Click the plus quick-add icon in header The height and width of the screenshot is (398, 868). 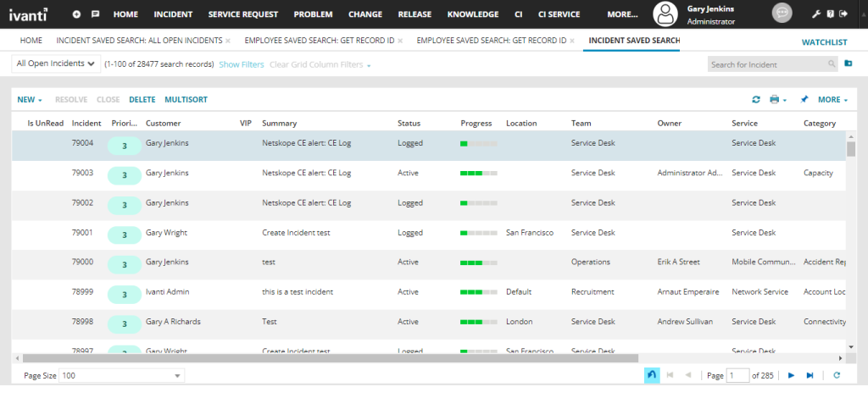click(76, 14)
